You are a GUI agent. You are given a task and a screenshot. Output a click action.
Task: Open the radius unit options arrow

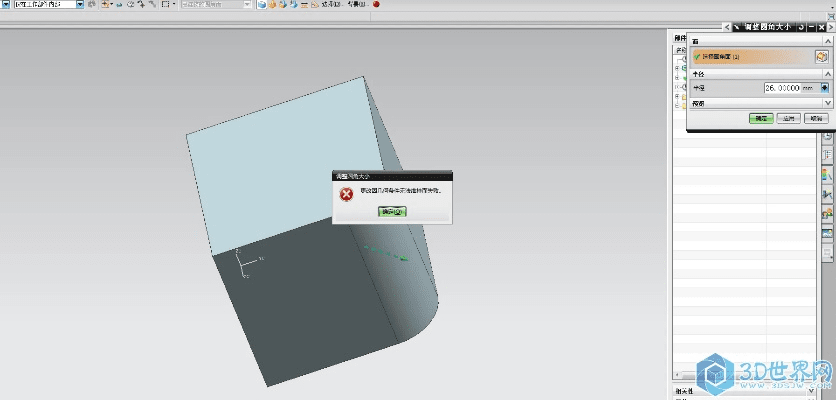825,88
